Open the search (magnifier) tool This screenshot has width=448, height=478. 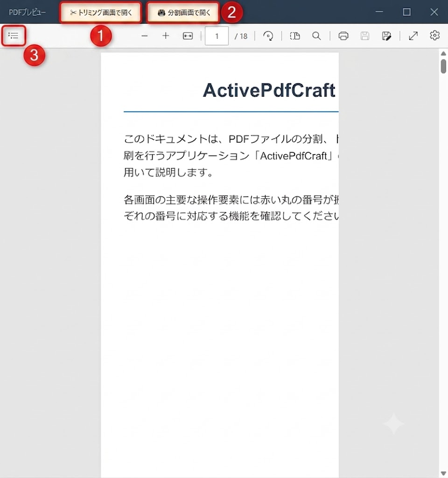[316, 36]
